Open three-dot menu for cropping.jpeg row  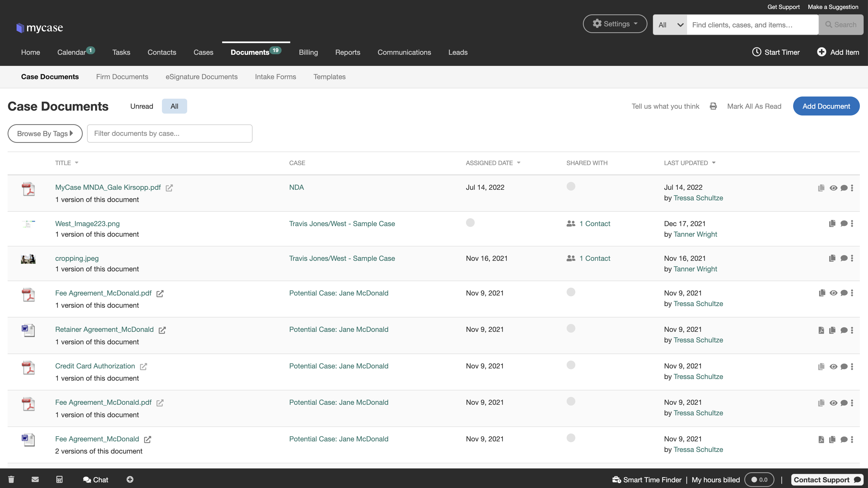(852, 258)
